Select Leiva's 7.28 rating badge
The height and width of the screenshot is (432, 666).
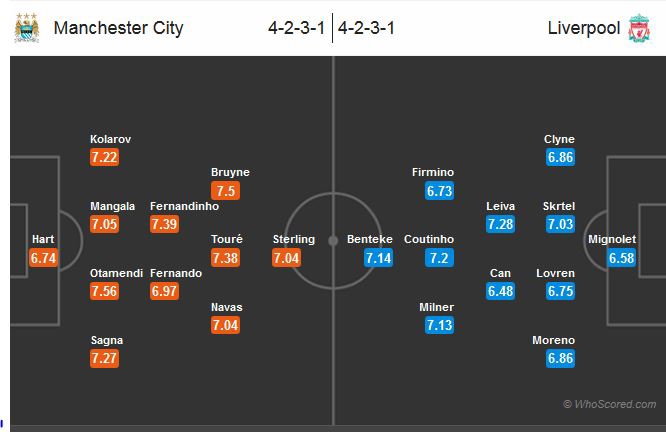coord(500,224)
